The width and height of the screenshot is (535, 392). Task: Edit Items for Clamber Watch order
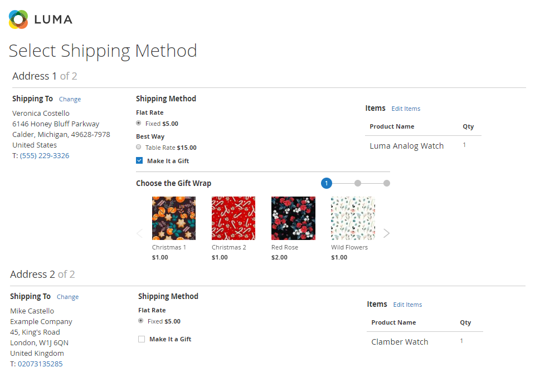[x=407, y=305]
